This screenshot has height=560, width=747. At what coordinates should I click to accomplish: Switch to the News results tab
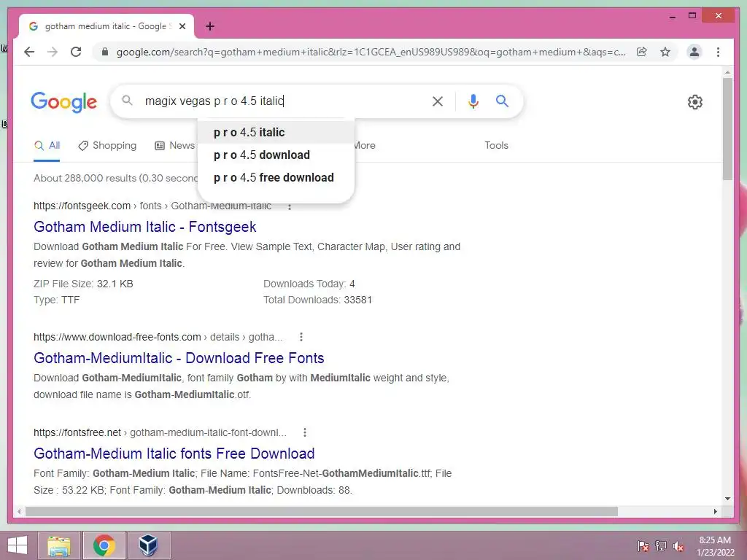point(175,146)
